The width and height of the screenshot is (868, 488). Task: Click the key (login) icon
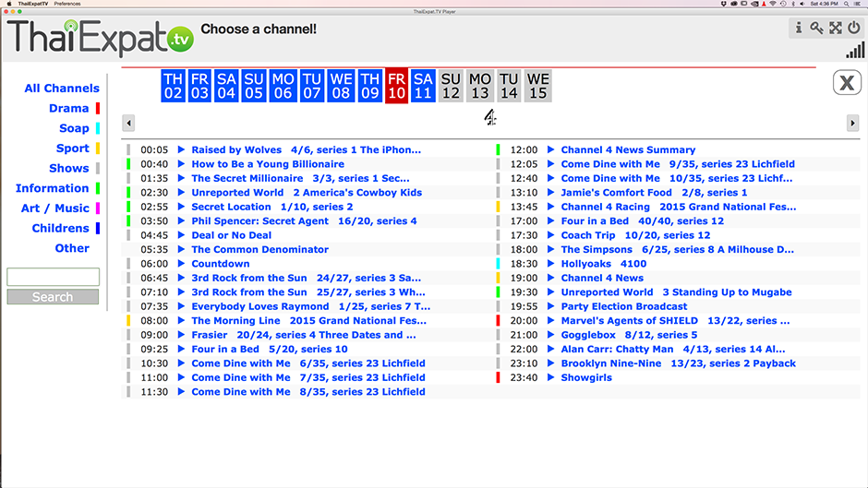817,28
